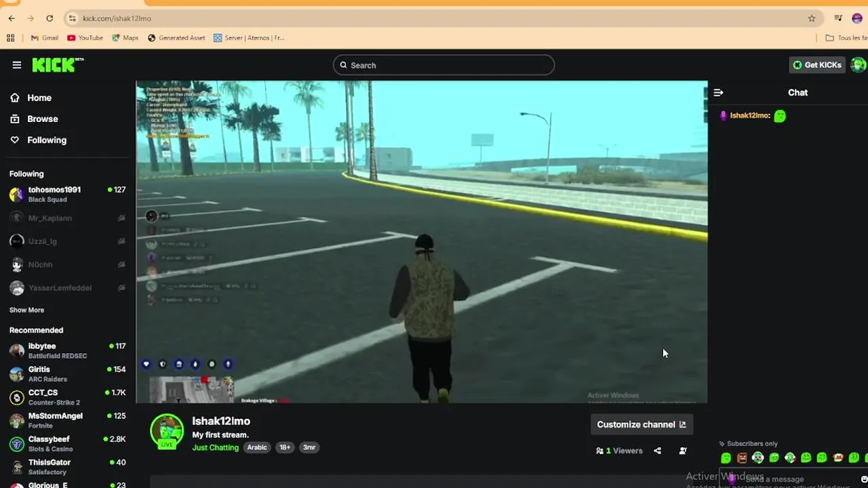The image size is (868, 488).
Task: Click the Get KICKs button
Action: (817, 65)
